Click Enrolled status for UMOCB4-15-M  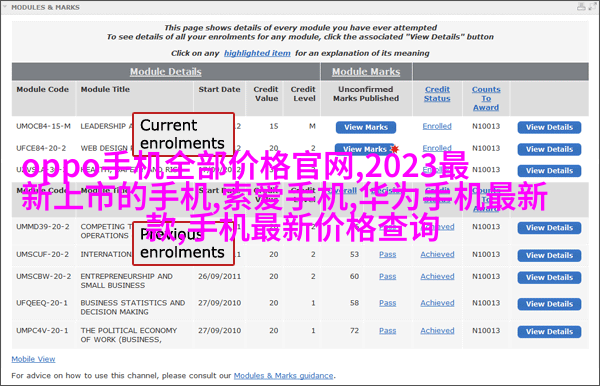tap(437, 126)
